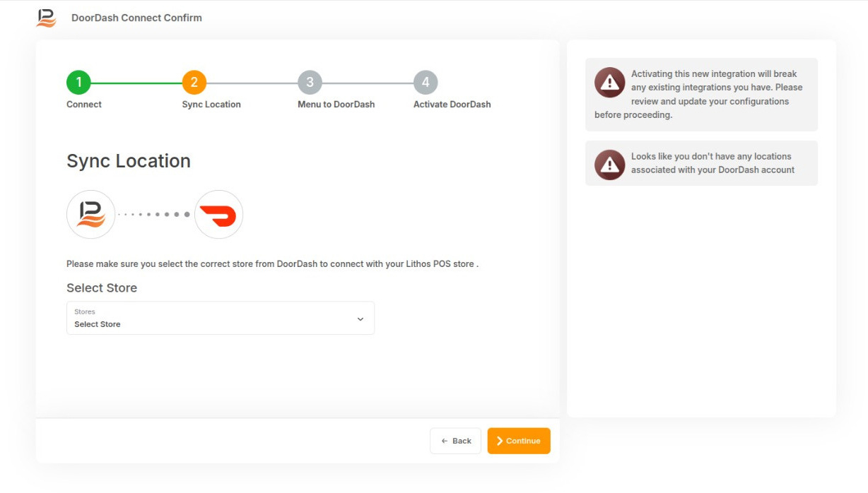
Task: Click the step 4 gray circle
Action: coord(426,83)
